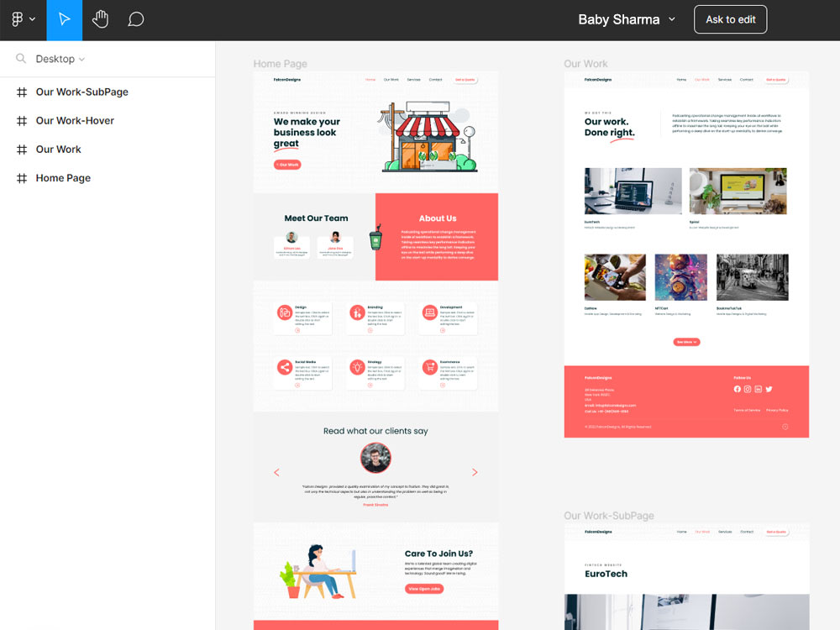Click the Social Media share icon
The width and height of the screenshot is (840, 630).
285,367
